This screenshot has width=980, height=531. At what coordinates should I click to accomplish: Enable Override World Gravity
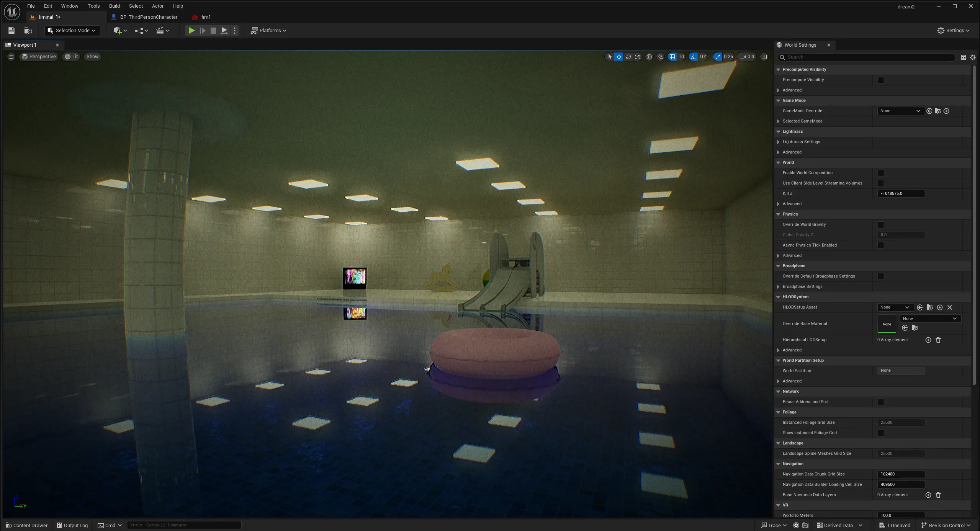point(881,224)
